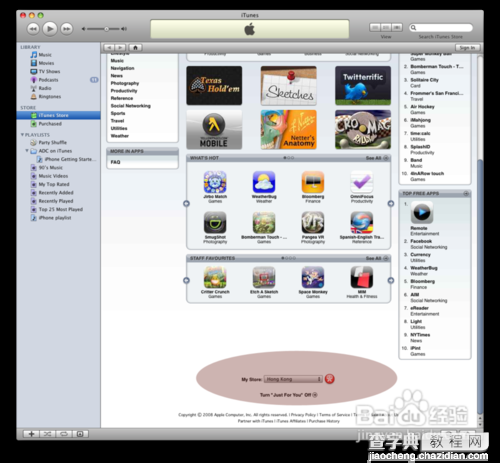This screenshot has width=500, height=463.
Task: Open Ringtones in the sidebar
Action: coord(50,96)
